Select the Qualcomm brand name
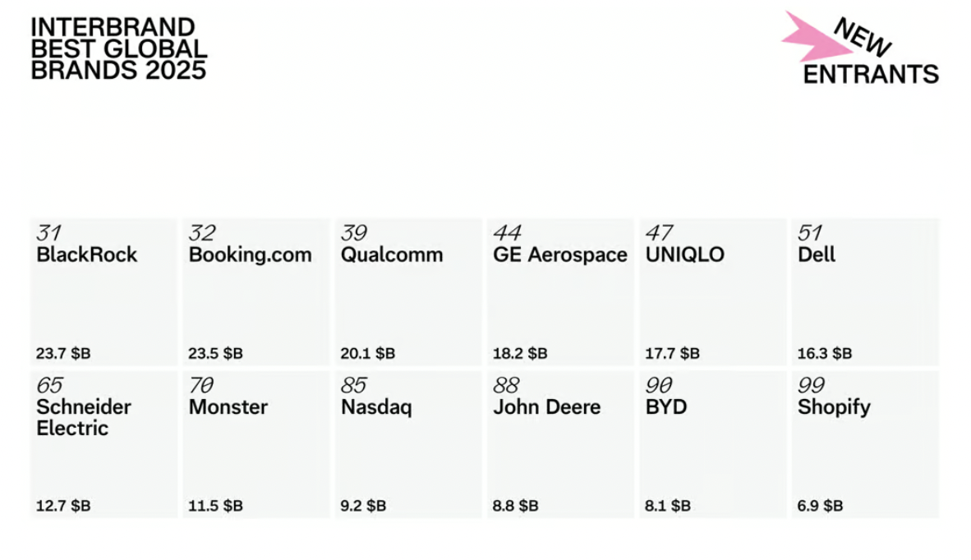Viewport: 971px width, 560px height. tap(392, 255)
